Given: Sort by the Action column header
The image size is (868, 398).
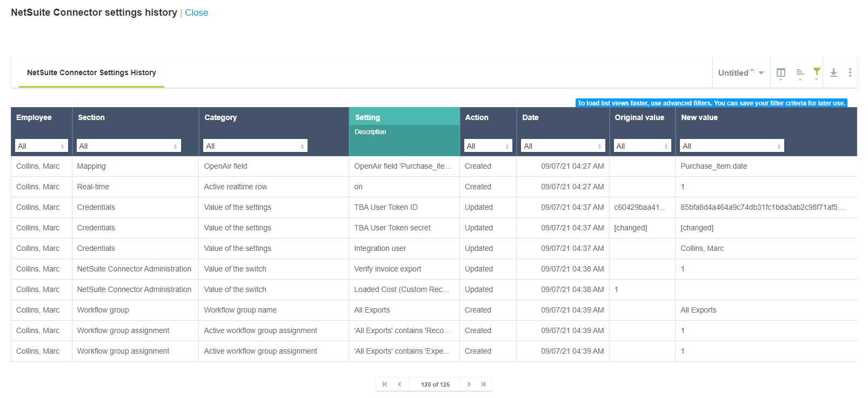Looking at the screenshot, I should (477, 117).
